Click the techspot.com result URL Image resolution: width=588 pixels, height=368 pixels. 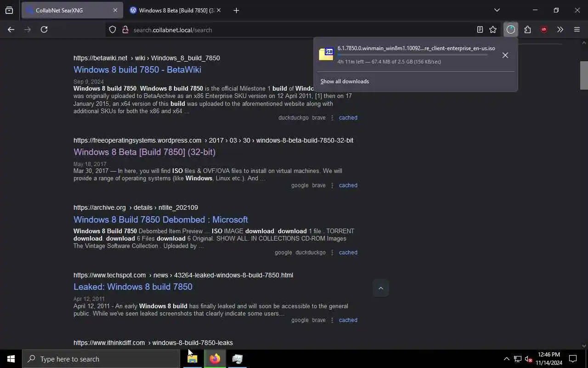coord(183,275)
